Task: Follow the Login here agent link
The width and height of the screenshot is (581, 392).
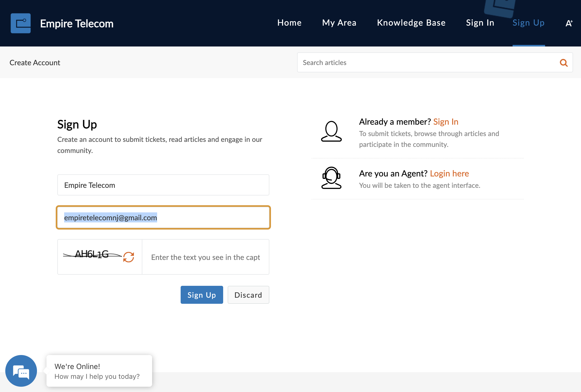Action: pyautogui.click(x=449, y=174)
